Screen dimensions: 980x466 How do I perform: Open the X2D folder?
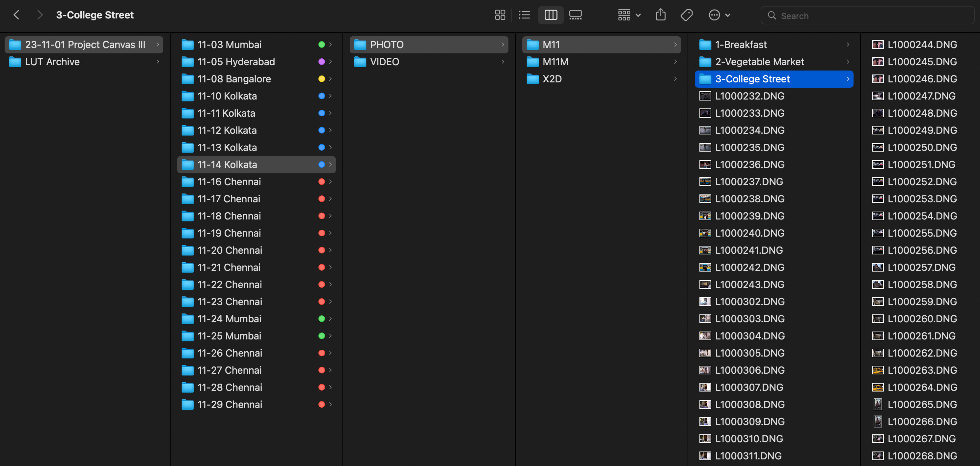tap(601, 79)
